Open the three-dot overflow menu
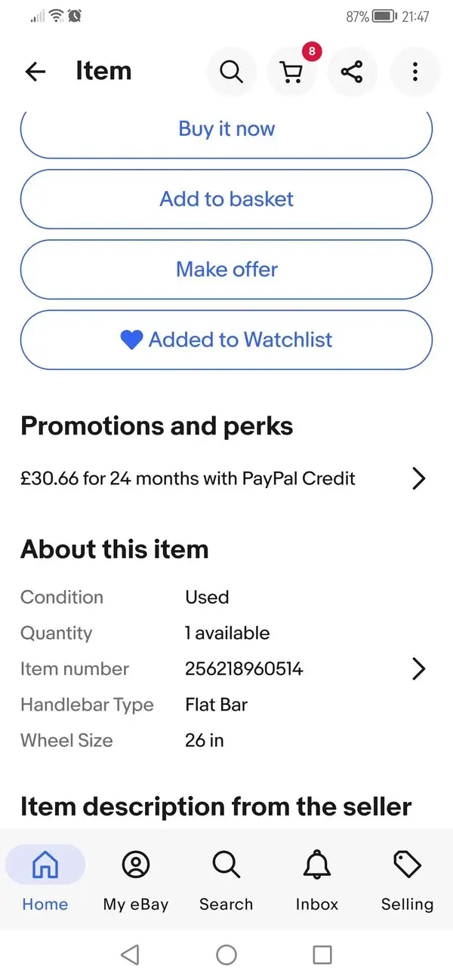 [414, 72]
